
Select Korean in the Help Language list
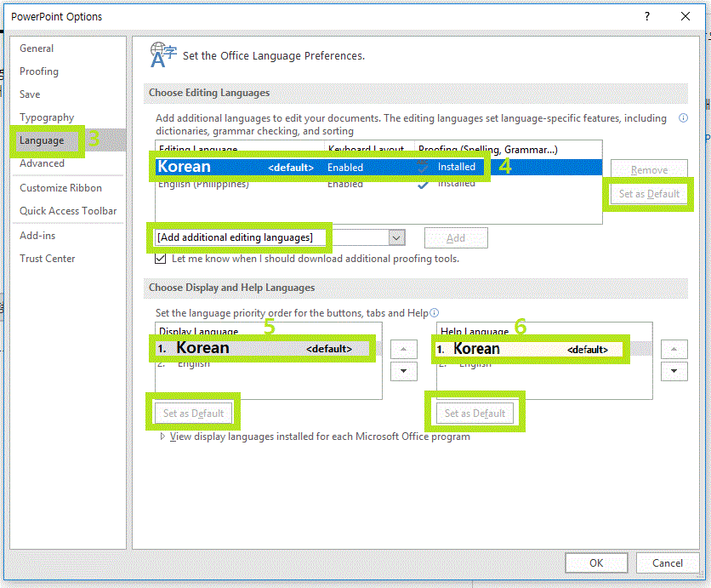[544, 349]
